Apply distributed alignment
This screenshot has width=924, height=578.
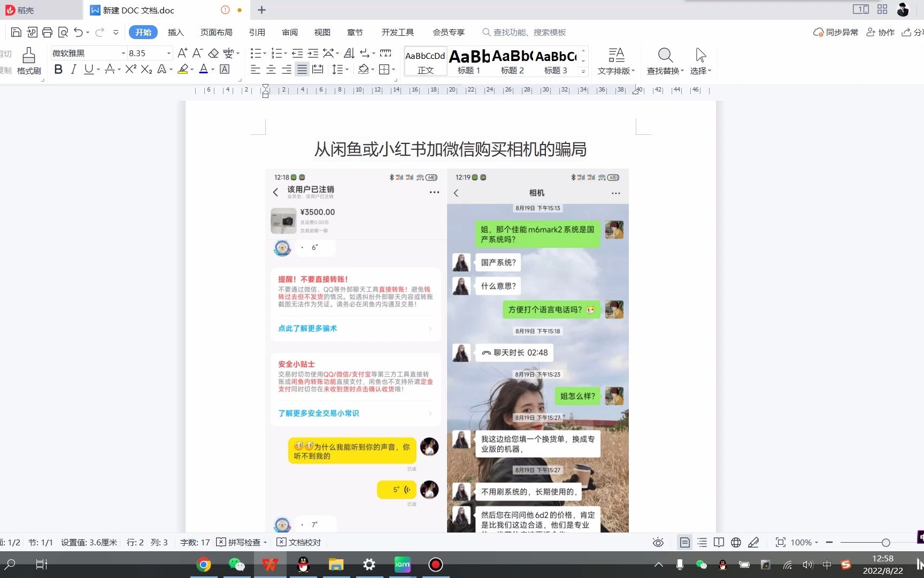318,69
